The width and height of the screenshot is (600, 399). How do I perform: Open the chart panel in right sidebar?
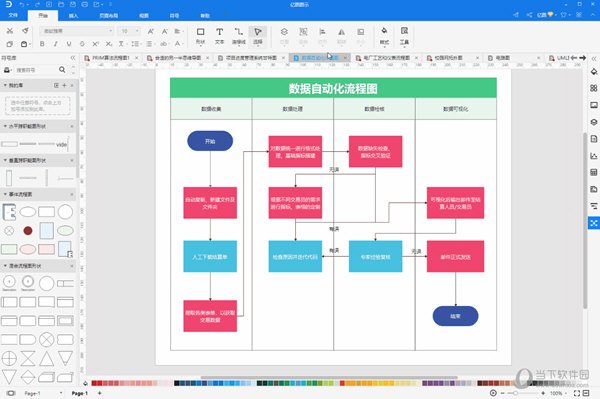pos(593,156)
